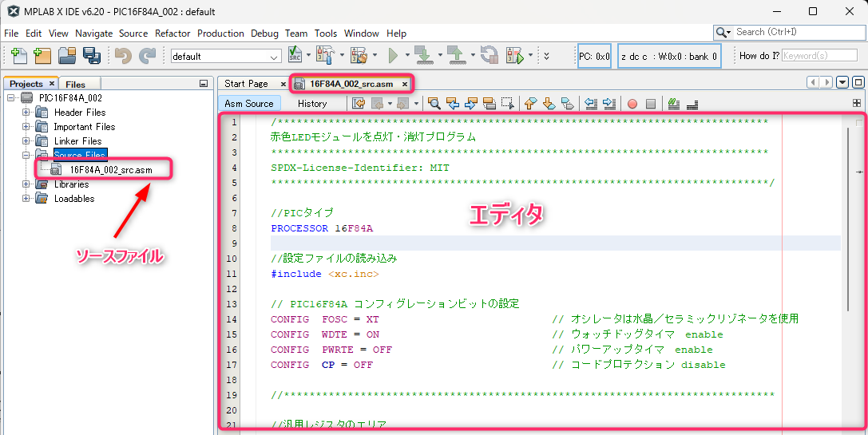Image resolution: width=868 pixels, height=435 pixels.
Task: Click the Shift Line Left icon
Action: click(x=591, y=104)
